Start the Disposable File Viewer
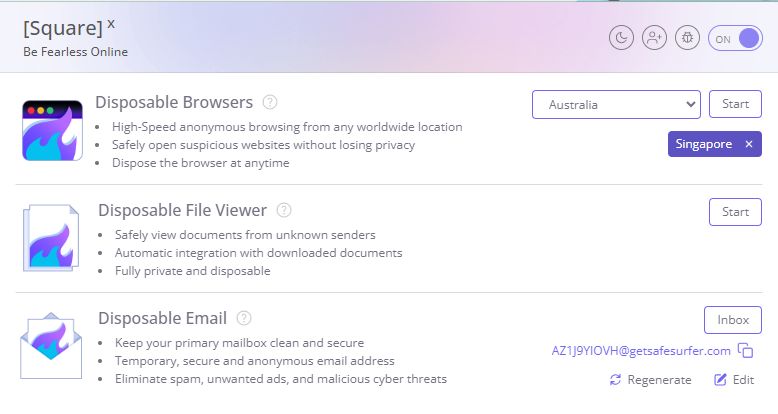778x414 pixels. (735, 212)
